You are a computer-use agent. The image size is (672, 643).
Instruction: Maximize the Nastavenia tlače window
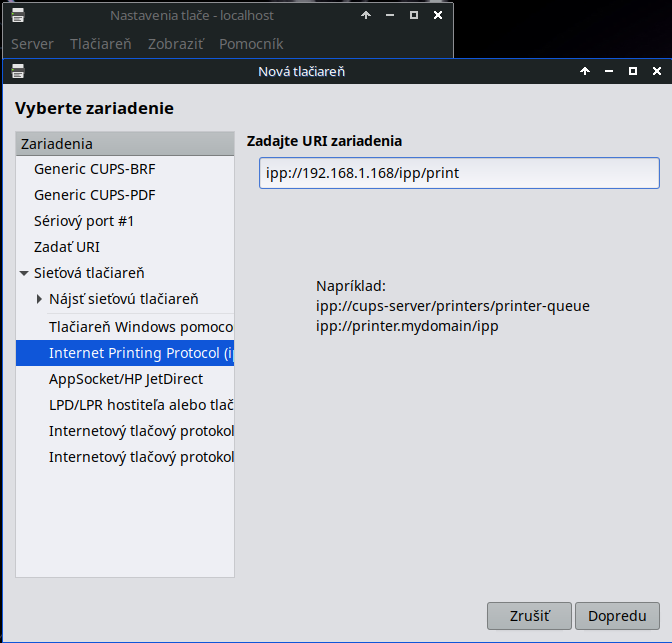pyautogui.click(x=414, y=15)
